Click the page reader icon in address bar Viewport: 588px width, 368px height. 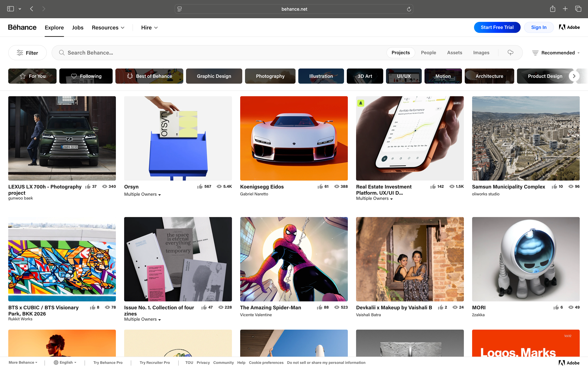pos(180,9)
